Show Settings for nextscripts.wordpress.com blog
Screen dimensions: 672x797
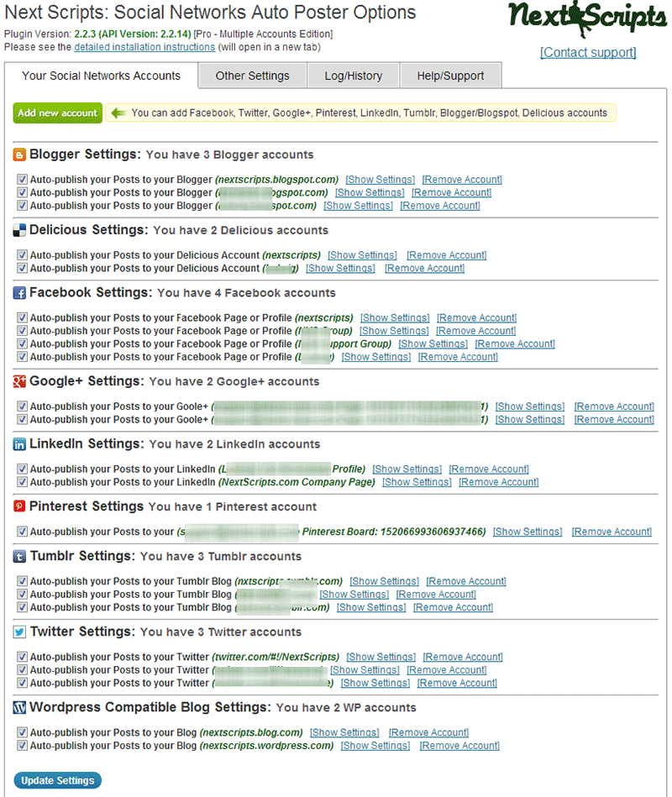(375, 746)
